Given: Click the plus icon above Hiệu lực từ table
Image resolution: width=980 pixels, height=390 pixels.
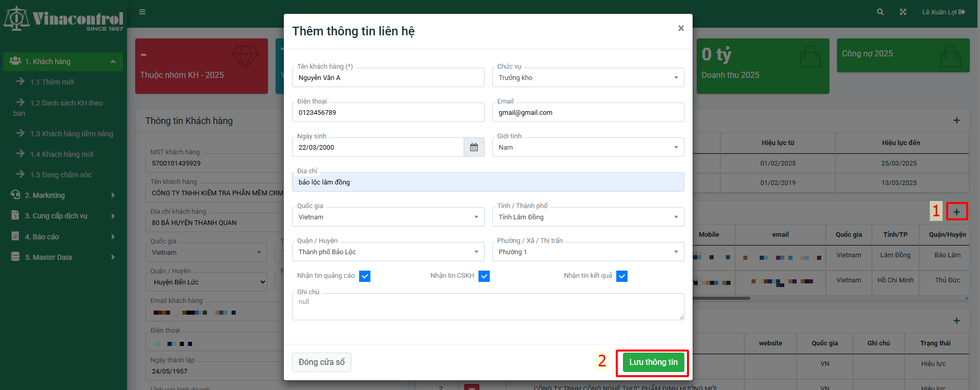Looking at the screenshot, I should [x=956, y=120].
